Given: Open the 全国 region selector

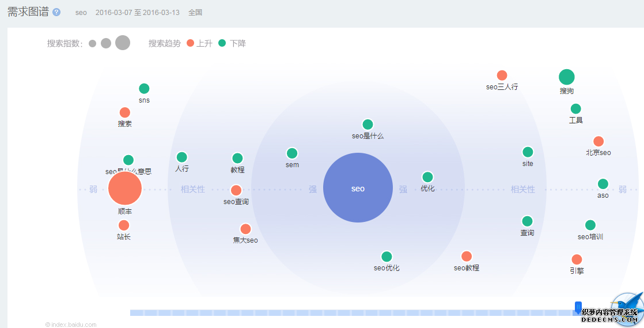Looking at the screenshot, I should (195, 13).
